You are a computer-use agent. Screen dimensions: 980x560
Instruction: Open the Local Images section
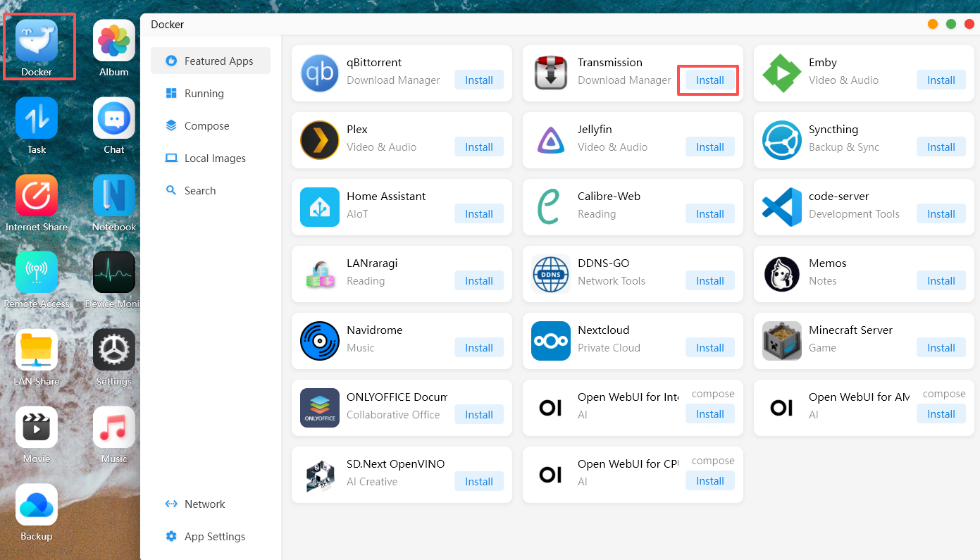point(211,158)
